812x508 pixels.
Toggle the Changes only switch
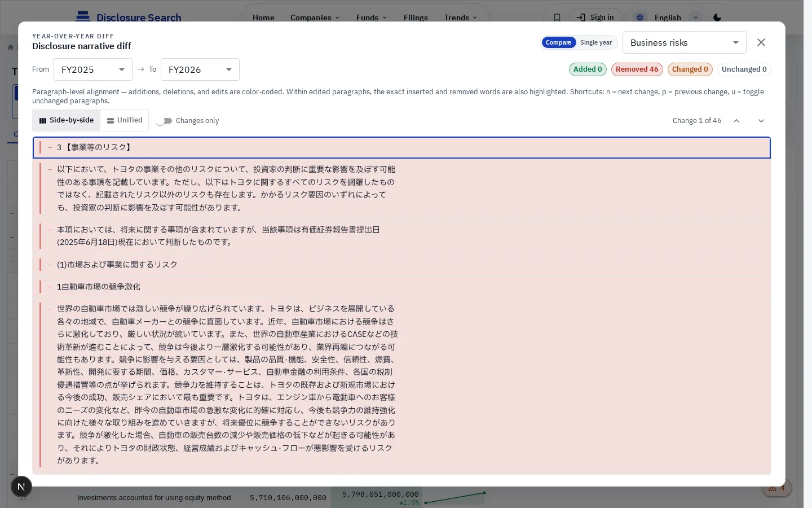(x=164, y=121)
